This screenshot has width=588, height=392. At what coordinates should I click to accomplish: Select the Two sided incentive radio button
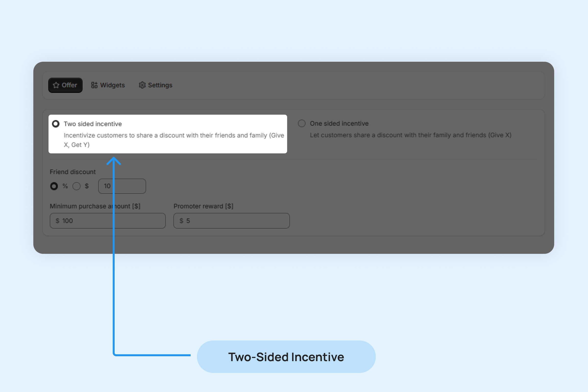56,124
